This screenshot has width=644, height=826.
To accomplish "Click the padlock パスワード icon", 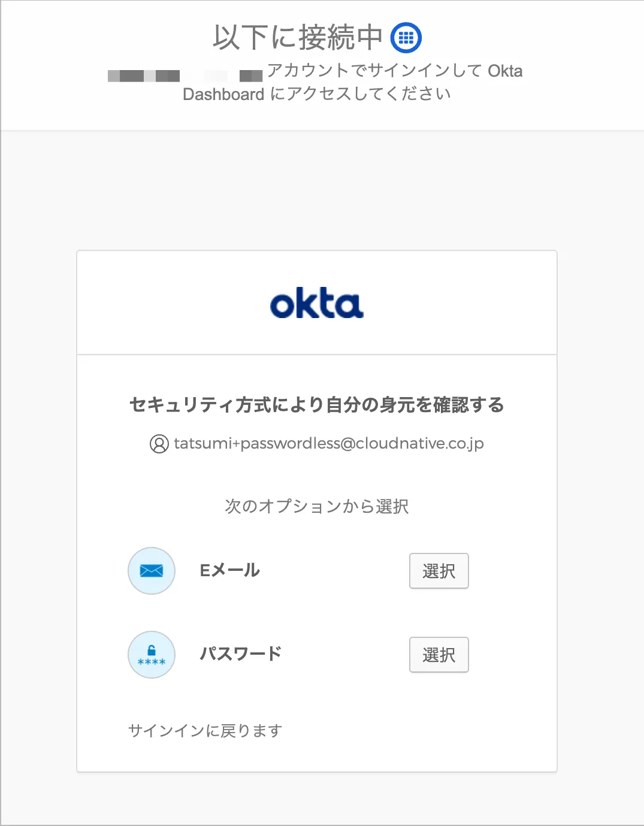I will pos(152,655).
